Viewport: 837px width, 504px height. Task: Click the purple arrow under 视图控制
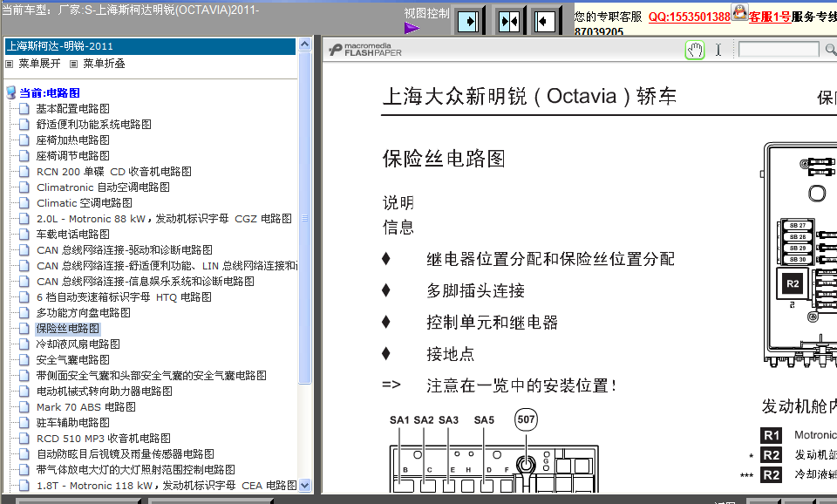pyautogui.click(x=412, y=28)
